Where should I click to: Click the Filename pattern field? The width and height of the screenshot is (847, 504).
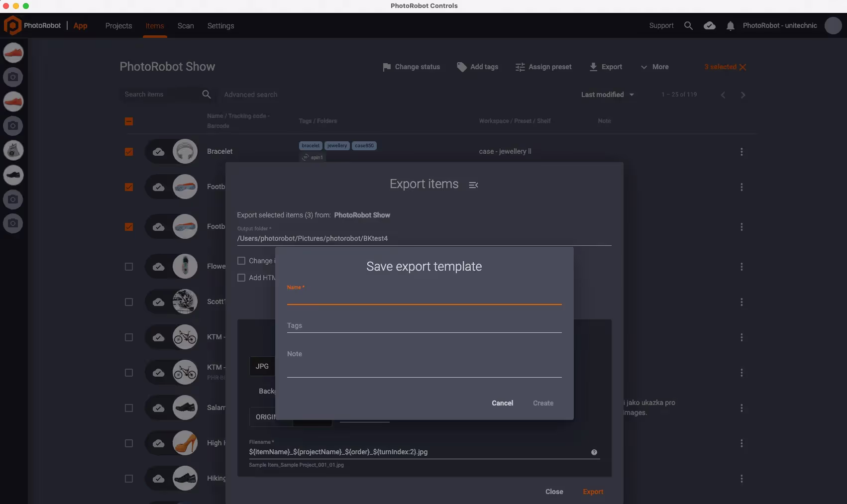pos(418,452)
